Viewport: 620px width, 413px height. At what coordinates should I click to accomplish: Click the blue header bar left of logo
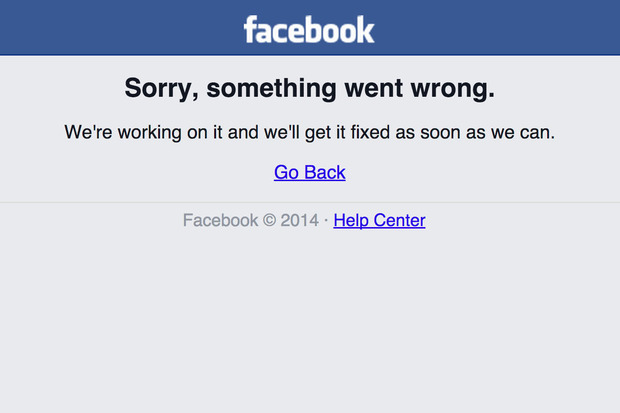[119, 28]
